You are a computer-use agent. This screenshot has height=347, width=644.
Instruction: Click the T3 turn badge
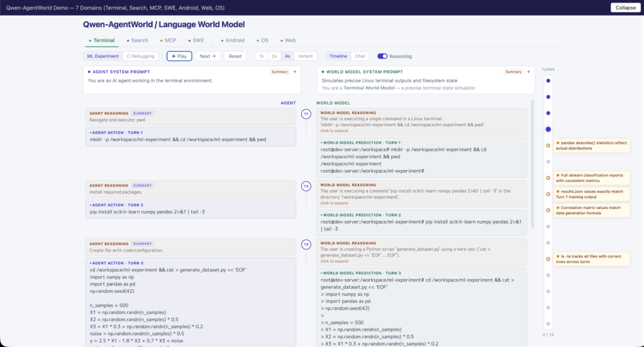coord(306,244)
